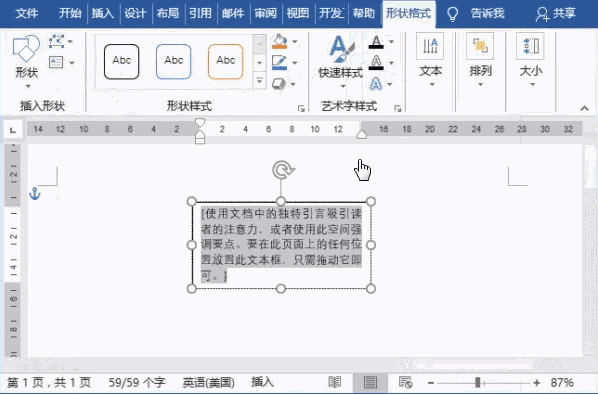
Task: Click the zoom slider handle
Action: click(x=477, y=382)
